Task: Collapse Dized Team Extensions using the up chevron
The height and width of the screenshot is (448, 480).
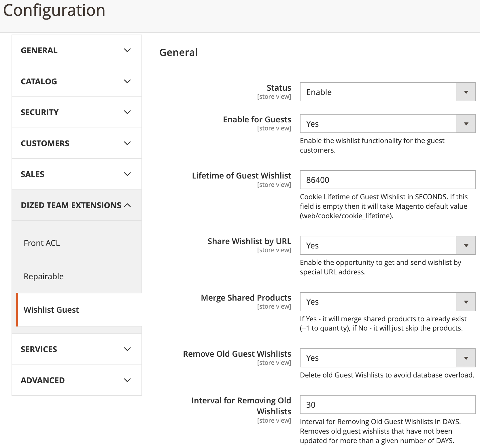Action: click(127, 205)
